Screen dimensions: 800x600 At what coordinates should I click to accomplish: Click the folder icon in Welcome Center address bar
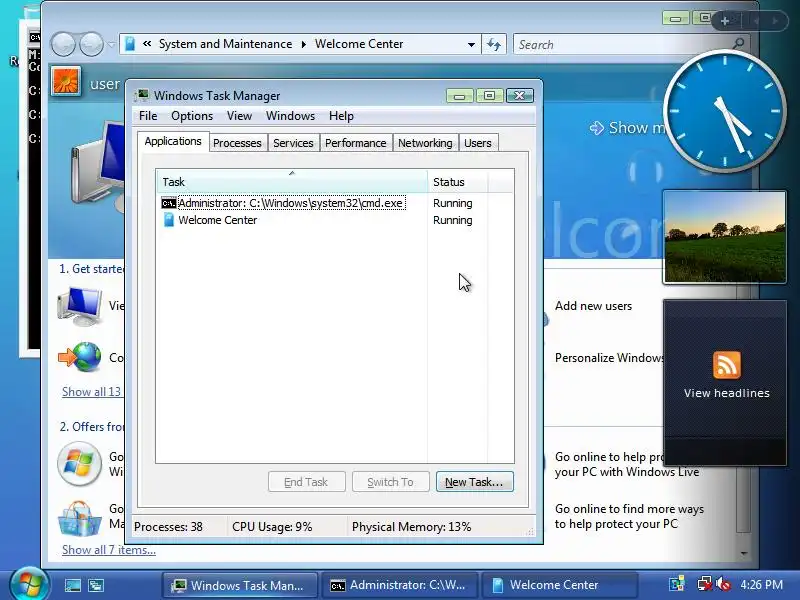point(130,44)
